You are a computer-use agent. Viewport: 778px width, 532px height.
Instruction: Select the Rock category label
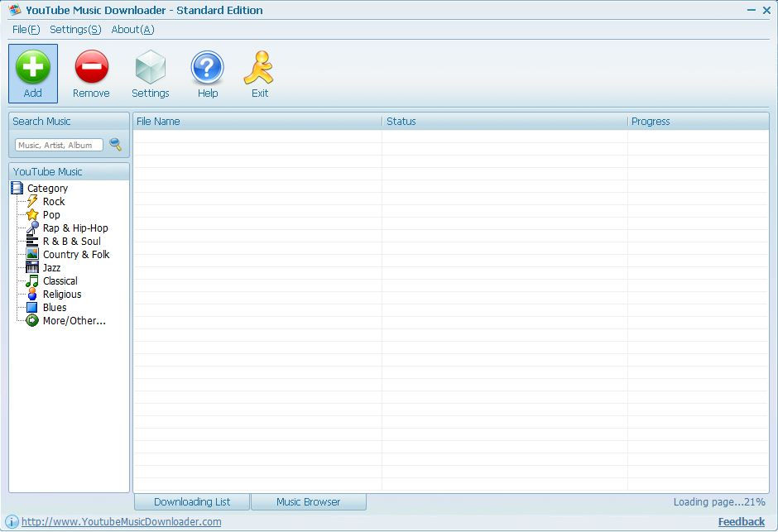54,201
